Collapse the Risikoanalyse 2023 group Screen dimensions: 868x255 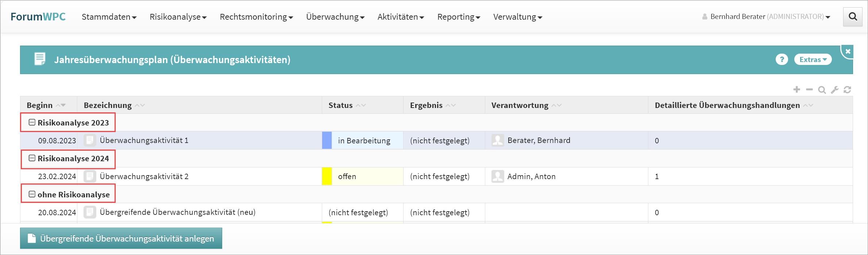point(32,123)
